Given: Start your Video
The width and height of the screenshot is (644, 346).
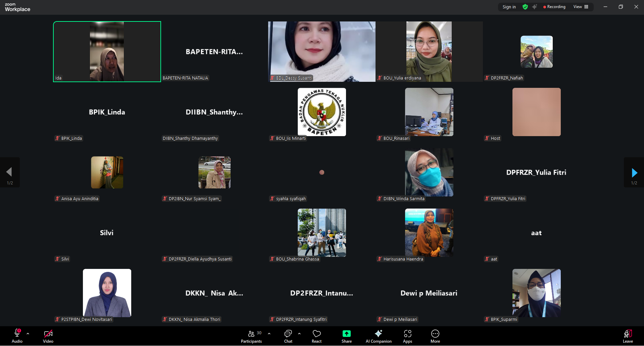Looking at the screenshot, I should (48, 336).
